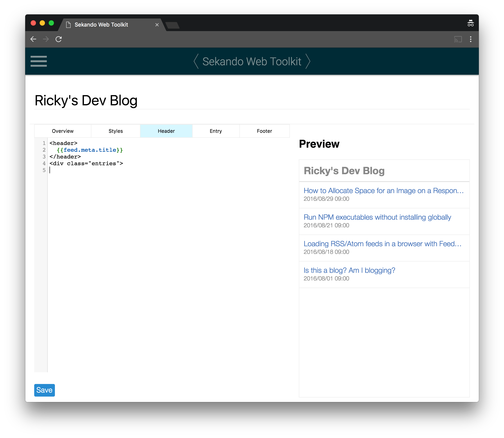Open the browser three-dot menu
504x438 pixels.
pos(470,39)
